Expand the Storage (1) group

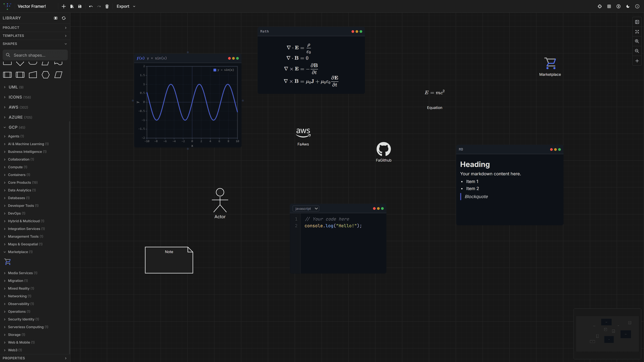click(x=35, y=335)
